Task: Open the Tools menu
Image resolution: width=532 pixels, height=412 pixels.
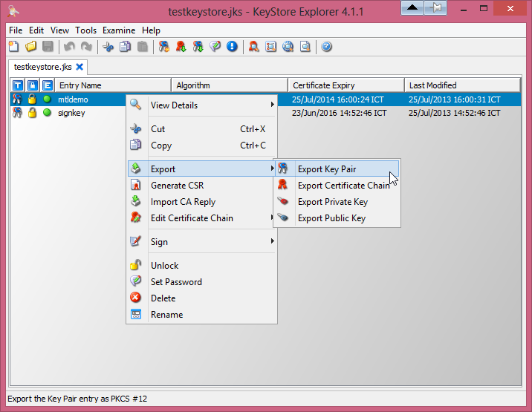Action: coord(86,30)
